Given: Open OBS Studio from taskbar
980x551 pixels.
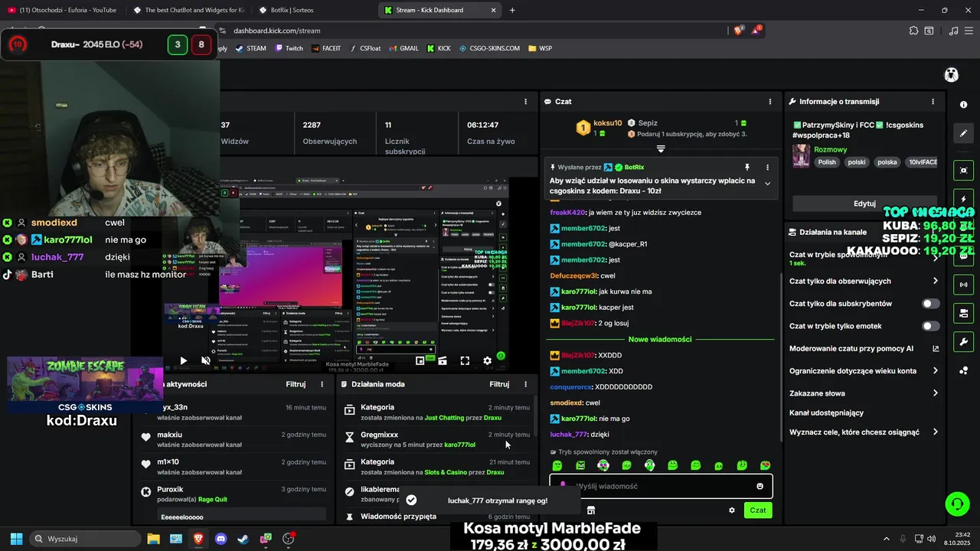Looking at the screenshot, I should pyautogui.click(x=289, y=539).
